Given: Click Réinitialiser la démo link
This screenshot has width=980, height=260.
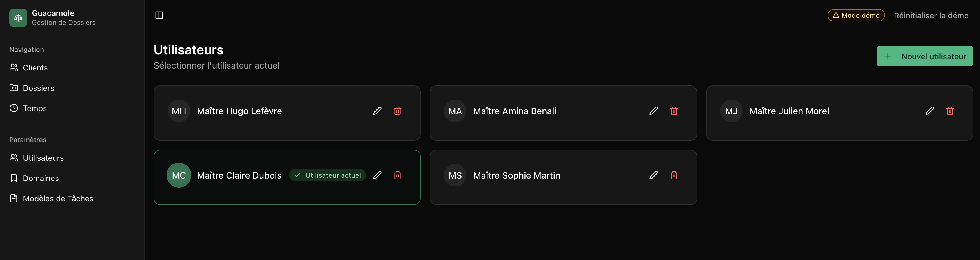Looking at the screenshot, I should tap(931, 16).
